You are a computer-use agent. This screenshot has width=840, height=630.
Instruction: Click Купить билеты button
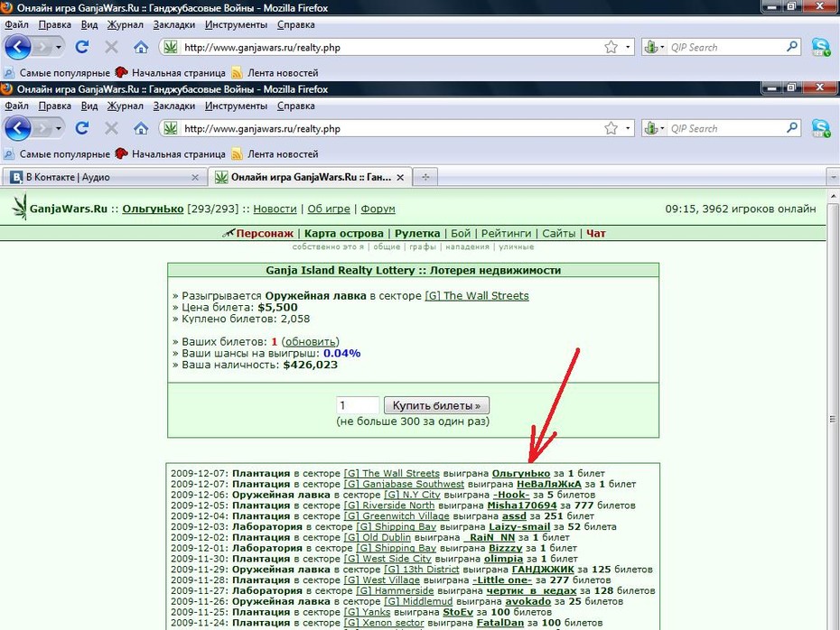click(436, 405)
